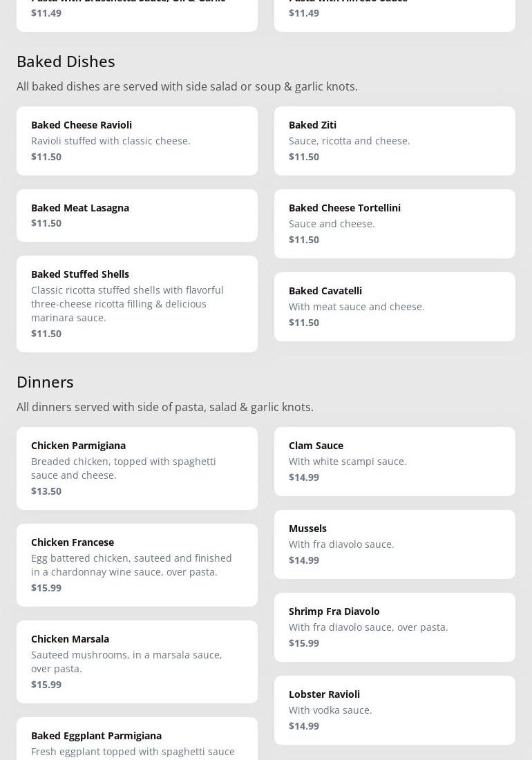The height and width of the screenshot is (760, 532).
Task: Click the Bruschetta Sauce pasta card
Action: 137,12
